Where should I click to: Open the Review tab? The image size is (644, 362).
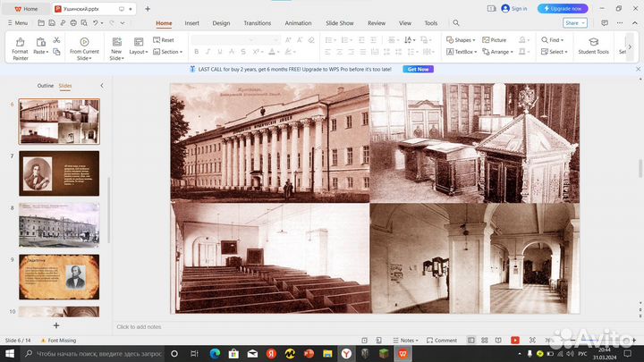click(x=377, y=23)
